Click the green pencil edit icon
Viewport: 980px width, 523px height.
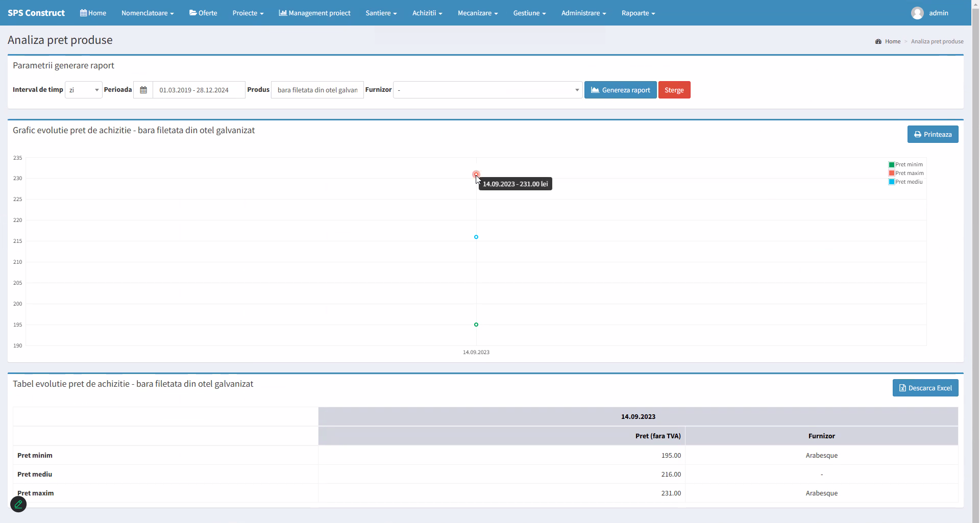pos(18,504)
